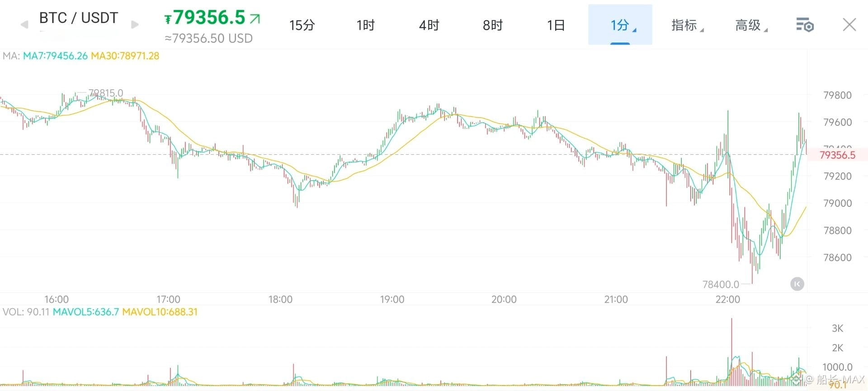The image size is (868, 391).
Task: Click the MA30:78971.28 indicator label
Action: tap(125, 56)
